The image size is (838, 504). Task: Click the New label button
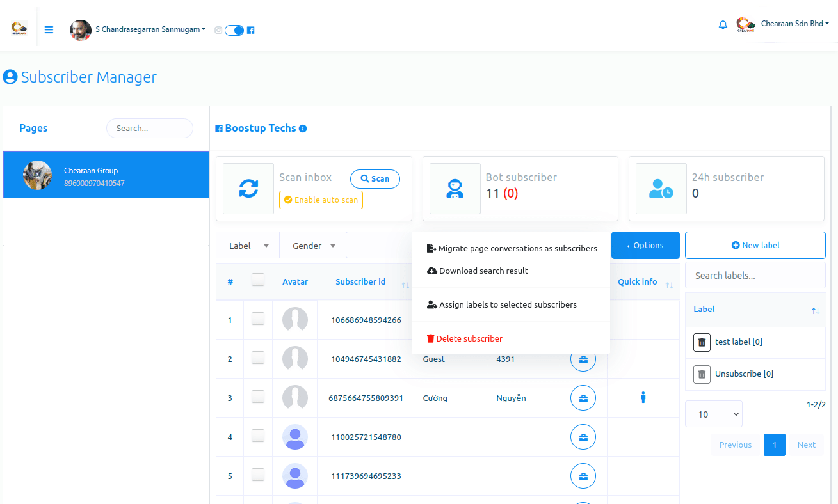755,245
